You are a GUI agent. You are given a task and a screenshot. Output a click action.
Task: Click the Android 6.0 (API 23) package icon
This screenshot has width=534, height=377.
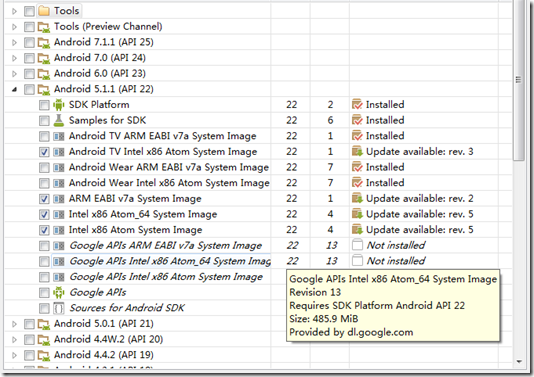pos(44,74)
